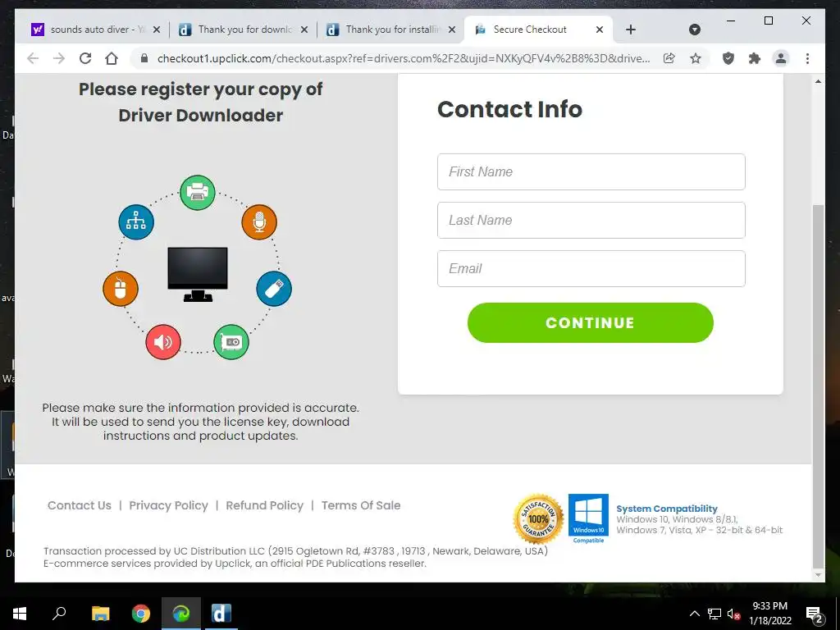Close the 'Thank you for installi' tab
840x630 pixels.
pos(452,30)
